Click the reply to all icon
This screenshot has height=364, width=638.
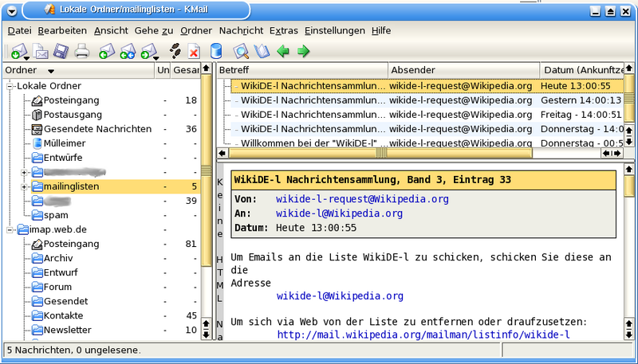(x=127, y=52)
